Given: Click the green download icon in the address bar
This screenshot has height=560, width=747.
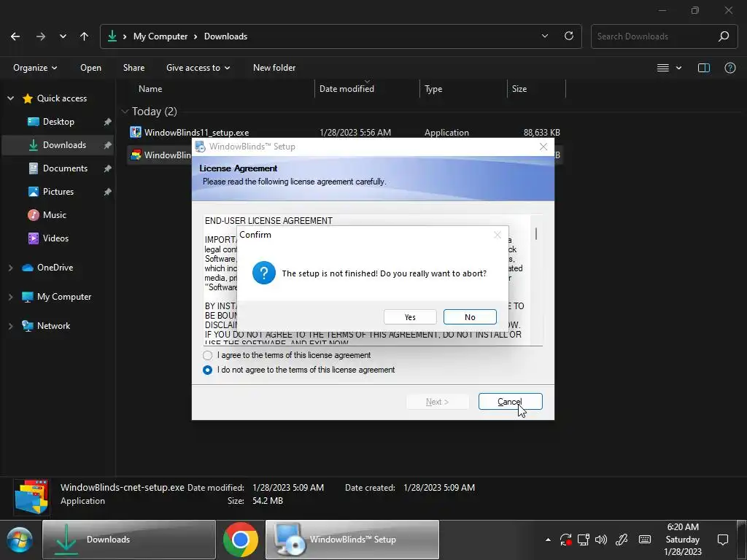Looking at the screenshot, I should point(112,36).
